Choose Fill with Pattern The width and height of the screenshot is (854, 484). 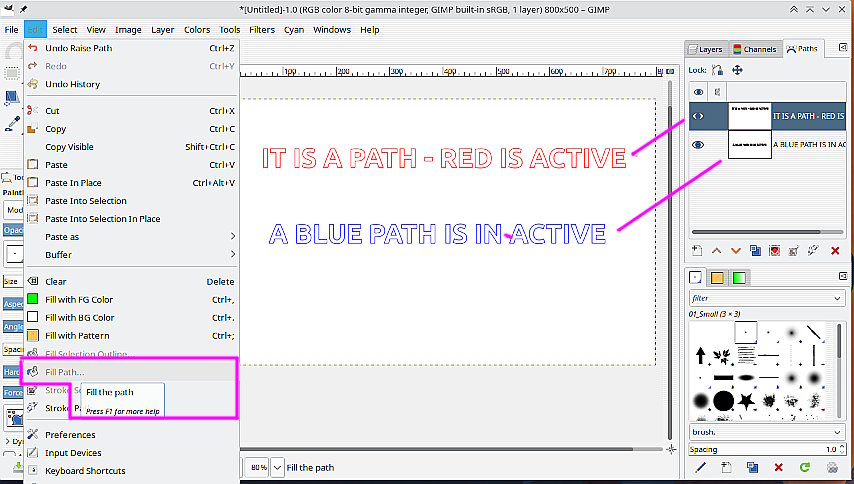click(x=132, y=336)
